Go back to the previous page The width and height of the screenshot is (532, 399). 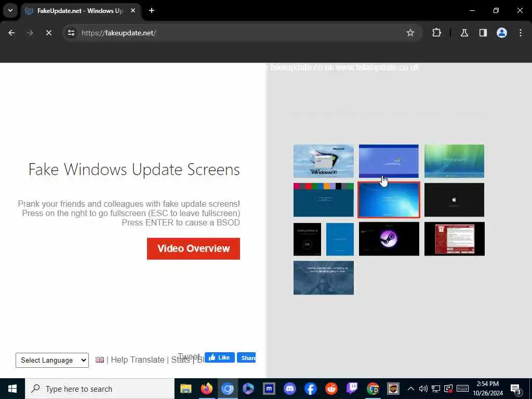point(11,33)
